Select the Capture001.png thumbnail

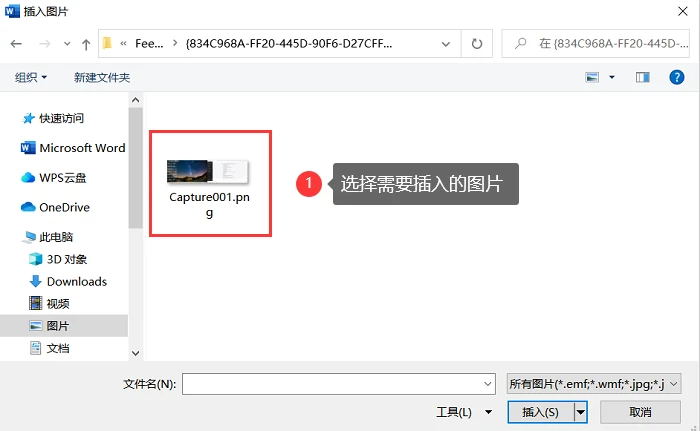[x=209, y=184]
